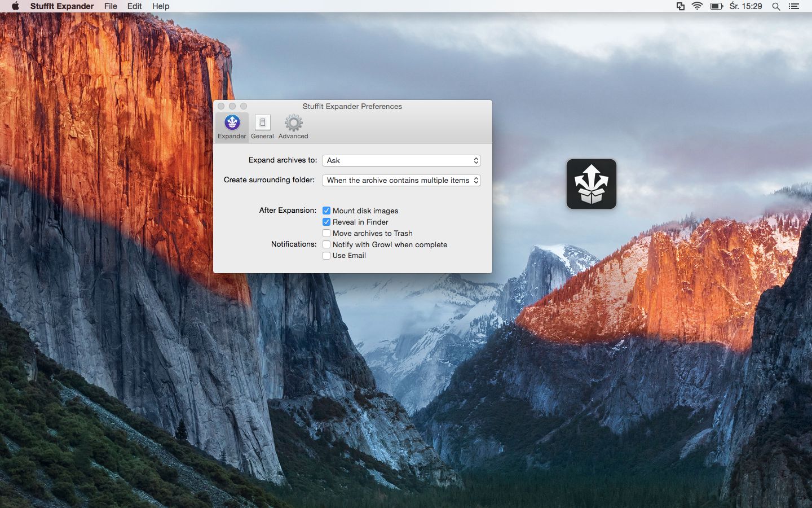Click the Expand archives to label

click(x=283, y=160)
